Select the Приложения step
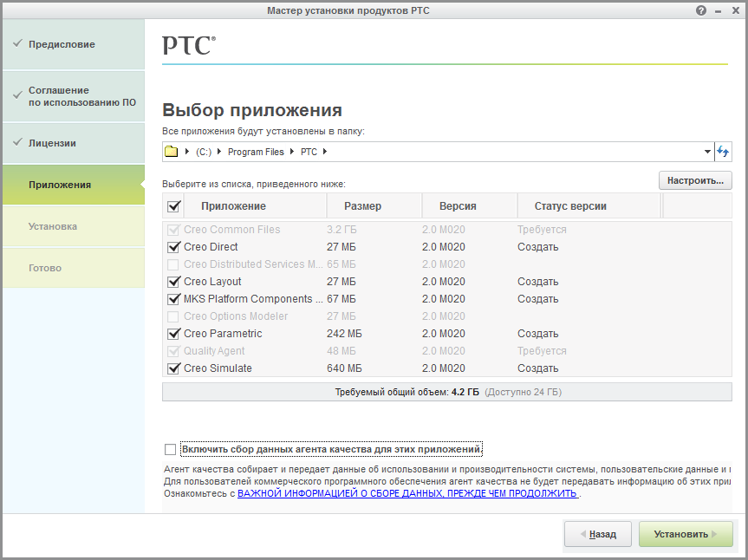Viewport: 748px width, 560px height. (x=74, y=185)
